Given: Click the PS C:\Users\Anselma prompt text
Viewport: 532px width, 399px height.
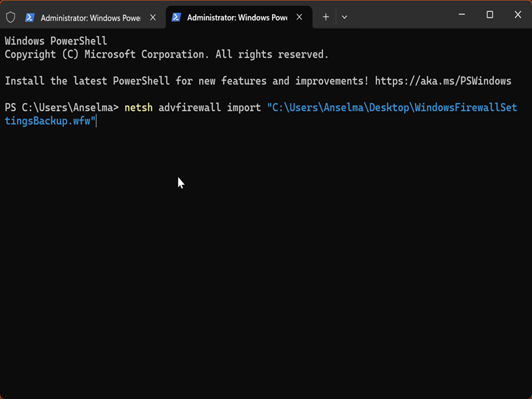Looking at the screenshot, I should click(x=61, y=108).
